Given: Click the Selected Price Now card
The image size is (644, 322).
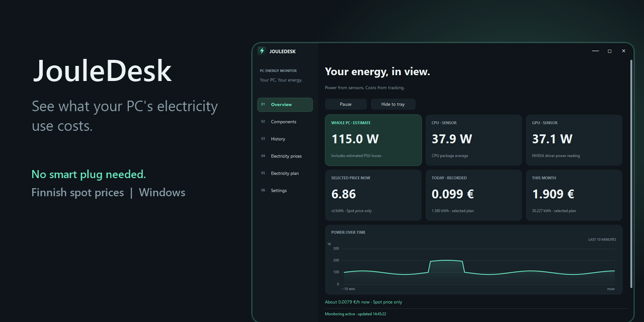Looking at the screenshot, I should [x=373, y=195].
